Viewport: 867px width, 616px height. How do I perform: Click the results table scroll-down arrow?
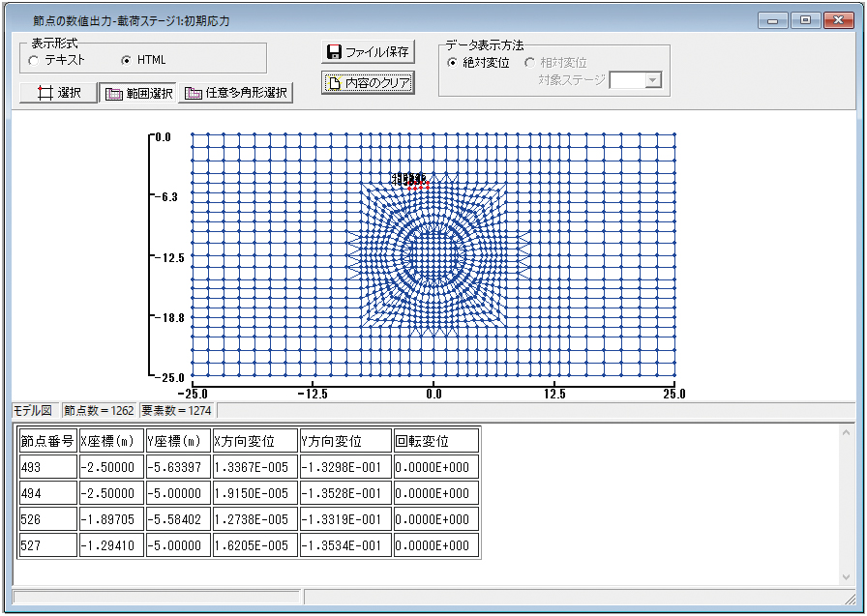847,576
